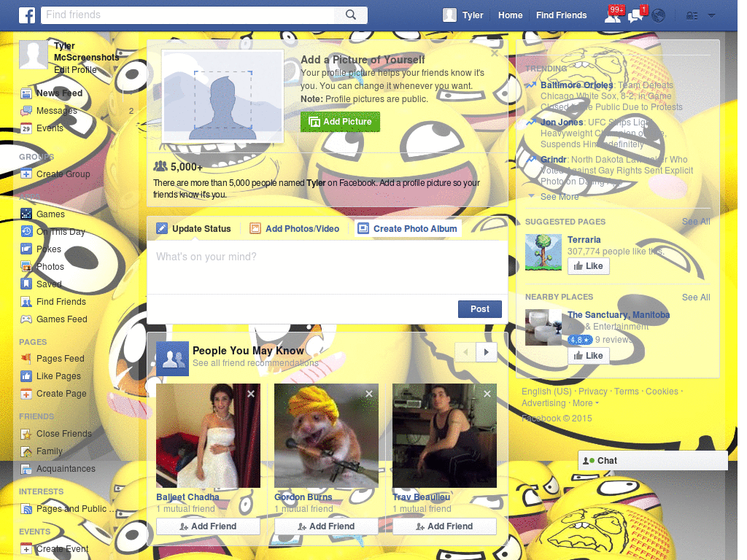Click the Facebook logo icon

pyautogui.click(x=27, y=15)
